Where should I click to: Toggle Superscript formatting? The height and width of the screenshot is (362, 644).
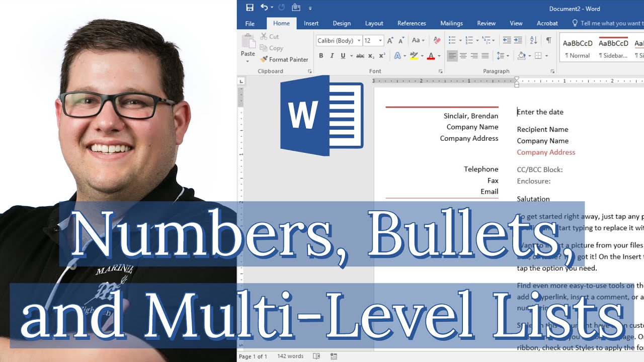(382, 56)
